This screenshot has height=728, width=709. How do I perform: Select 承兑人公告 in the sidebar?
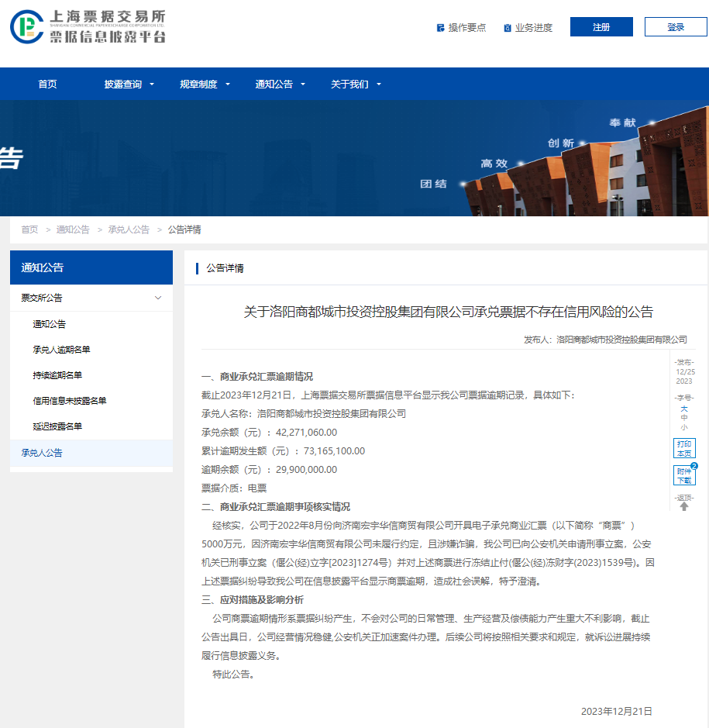click(91, 453)
